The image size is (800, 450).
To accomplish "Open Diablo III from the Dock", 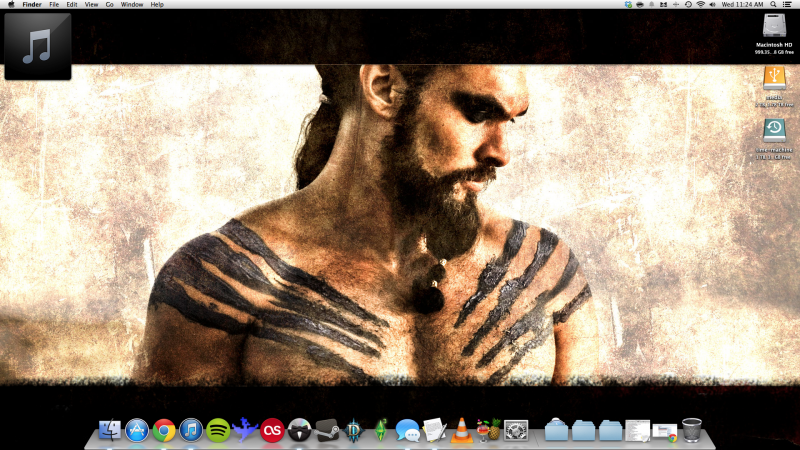I will (353, 430).
